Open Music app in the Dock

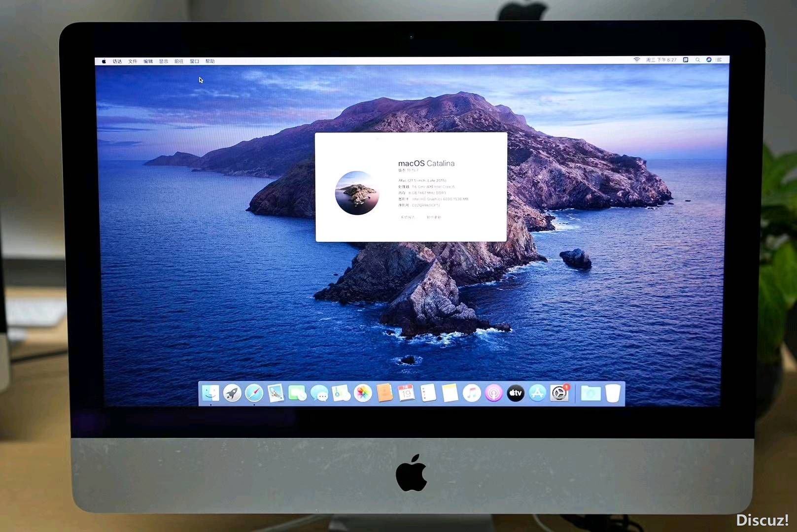coord(472,393)
